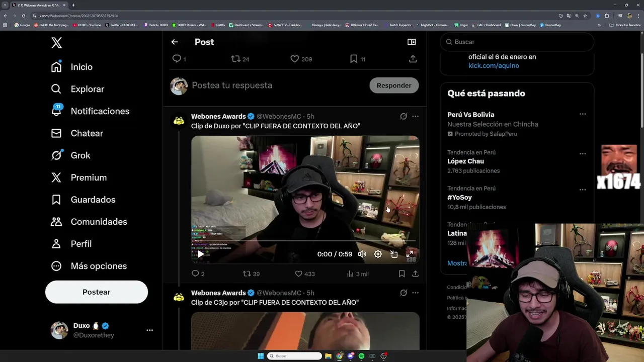The width and height of the screenshot is (644, 362).
Task: Reply to Duxo clip post with 2 replies
Action: 198,274
